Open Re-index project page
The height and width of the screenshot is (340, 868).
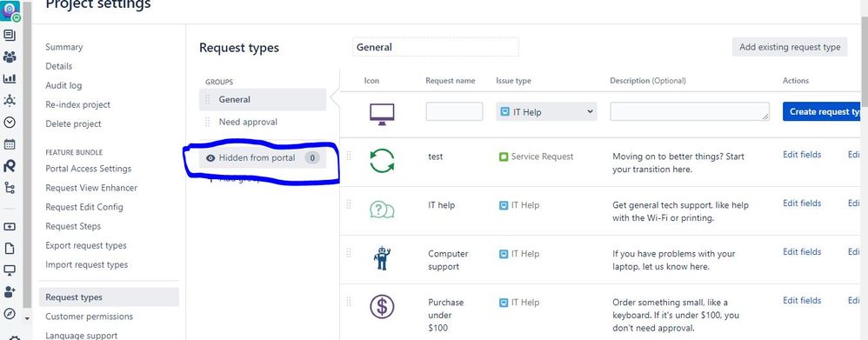click(78, 104)
